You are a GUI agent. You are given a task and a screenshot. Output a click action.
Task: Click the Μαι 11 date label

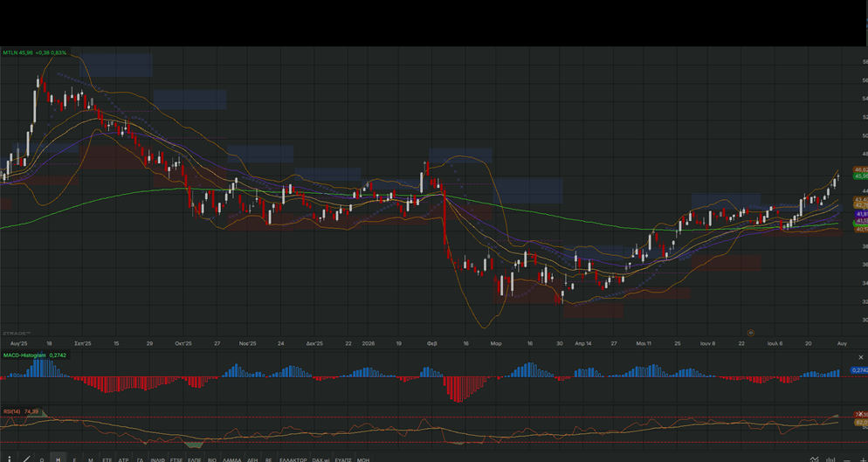click(x=644, y=343)
